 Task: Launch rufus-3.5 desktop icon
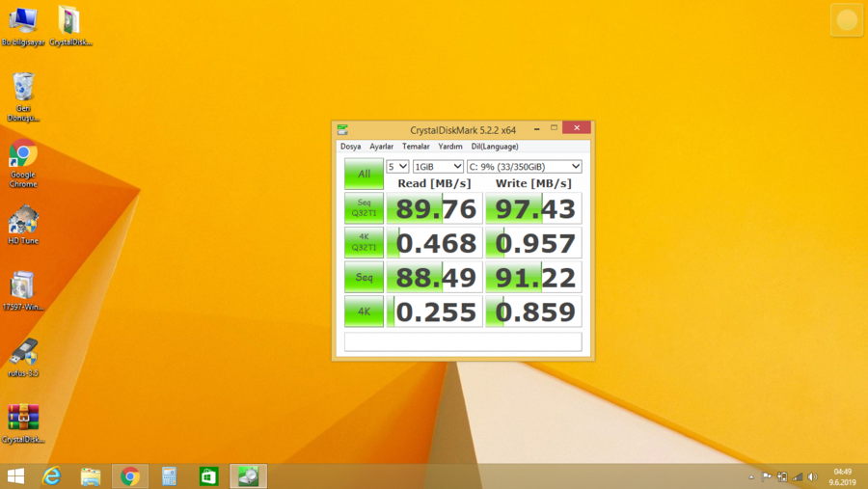23,357
